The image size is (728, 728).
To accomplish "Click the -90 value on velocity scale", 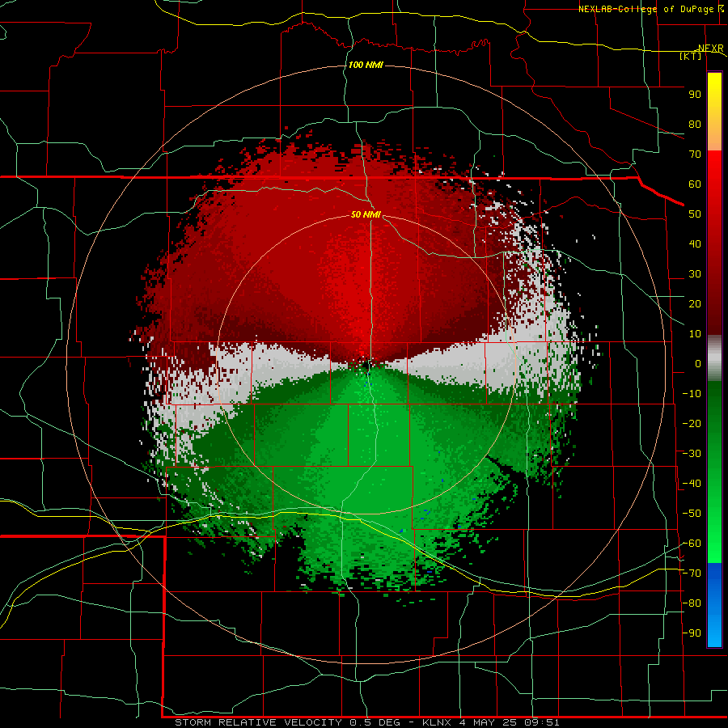I will [x=692, y=633].
